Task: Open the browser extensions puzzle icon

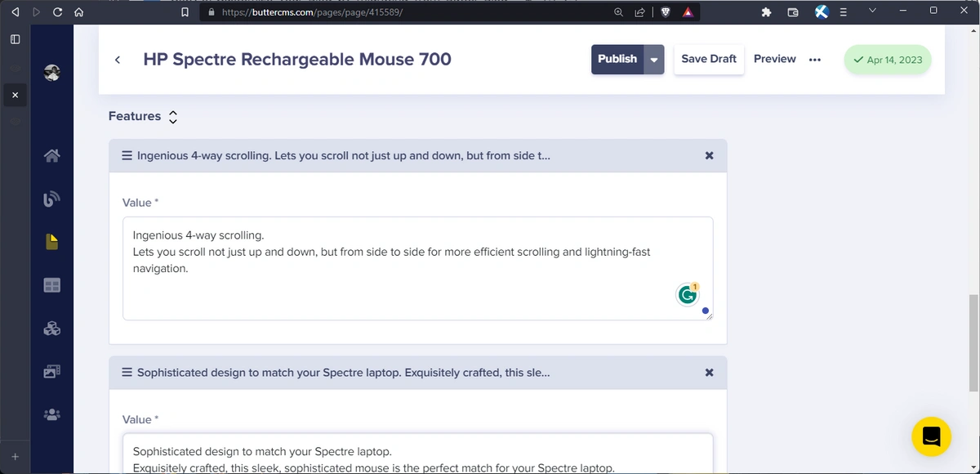Action: pos(766,12)
